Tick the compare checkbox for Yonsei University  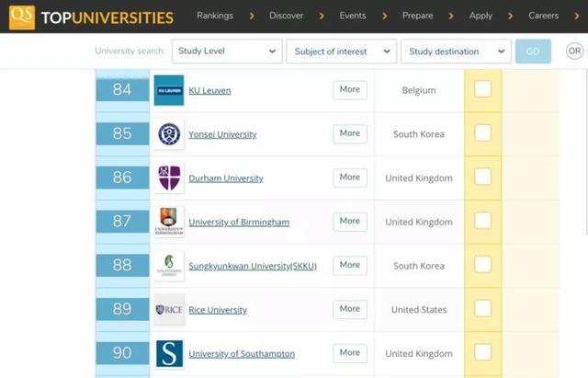[x=482, y=132]
